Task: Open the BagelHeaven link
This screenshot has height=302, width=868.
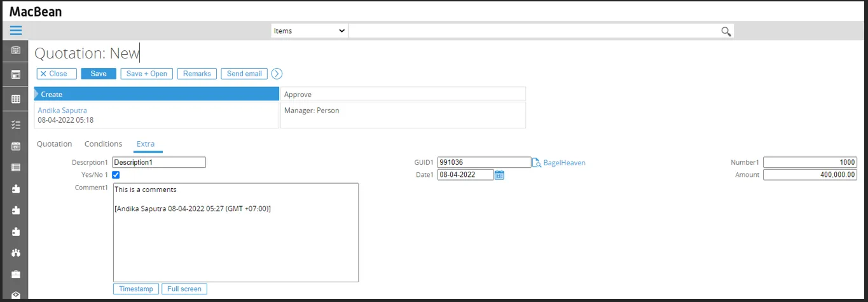Action: [x=564, y=163]
